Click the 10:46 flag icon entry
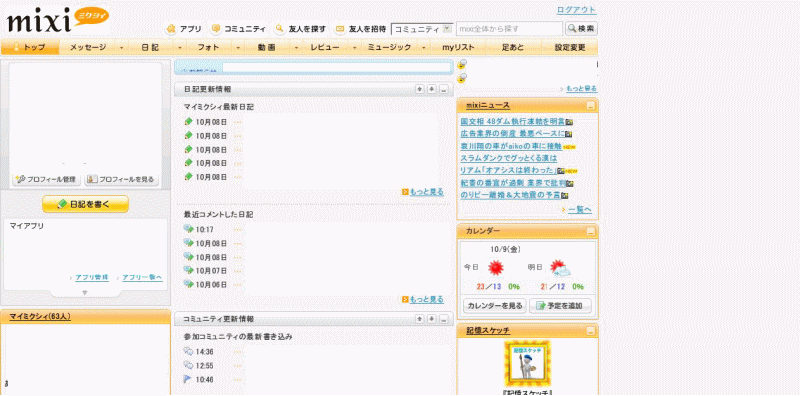Screen dimensions: 800x396 (188, 380)
